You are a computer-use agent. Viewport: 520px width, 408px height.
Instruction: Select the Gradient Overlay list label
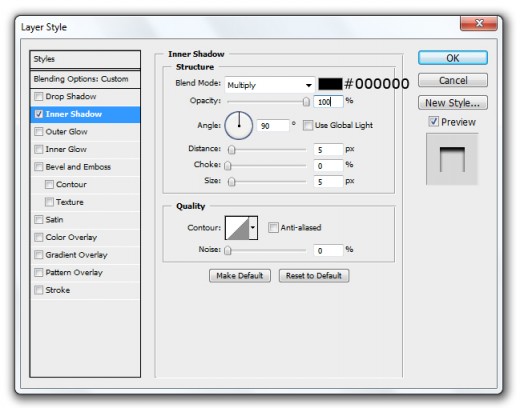point(76,255)
